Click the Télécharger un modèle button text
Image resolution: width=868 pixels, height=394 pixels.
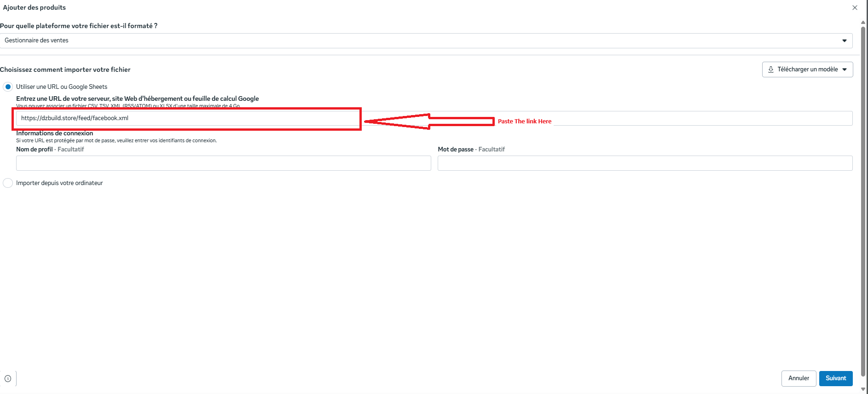click(807, 70)
